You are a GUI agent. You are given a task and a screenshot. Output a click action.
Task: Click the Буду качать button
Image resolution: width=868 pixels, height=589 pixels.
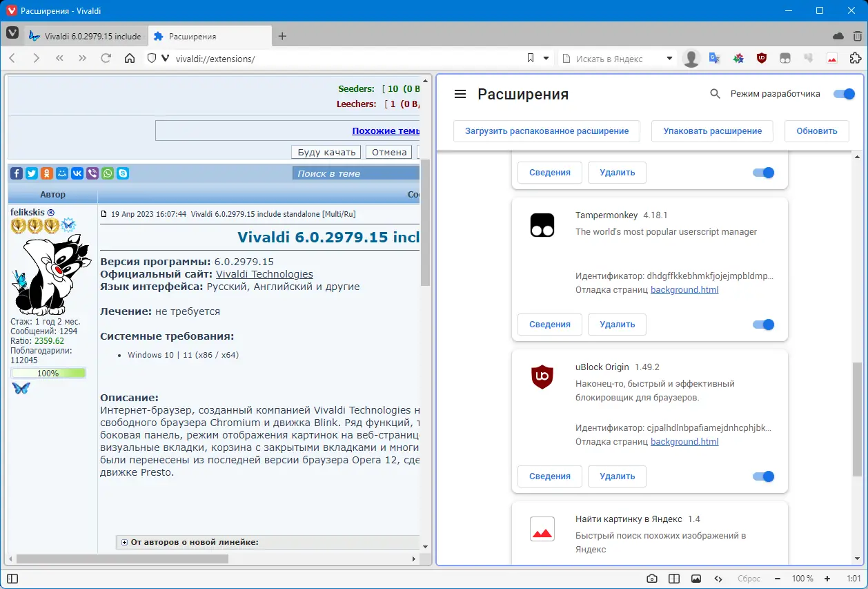point(326,153)
